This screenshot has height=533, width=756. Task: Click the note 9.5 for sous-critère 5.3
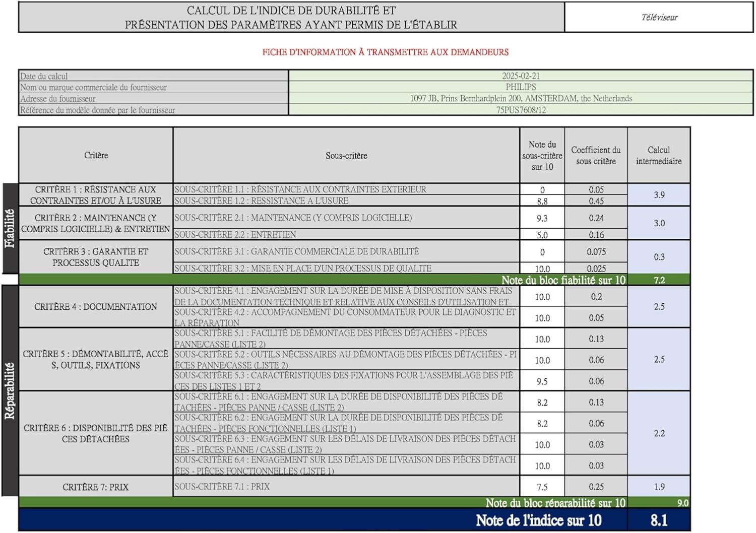point(542,381)
